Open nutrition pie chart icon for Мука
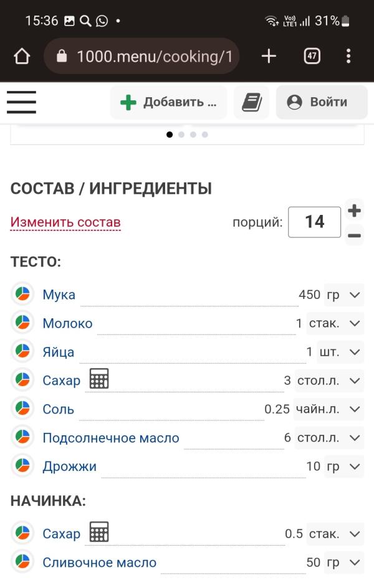The height and width of the screenshot is (588, 374). coord(22,294)
